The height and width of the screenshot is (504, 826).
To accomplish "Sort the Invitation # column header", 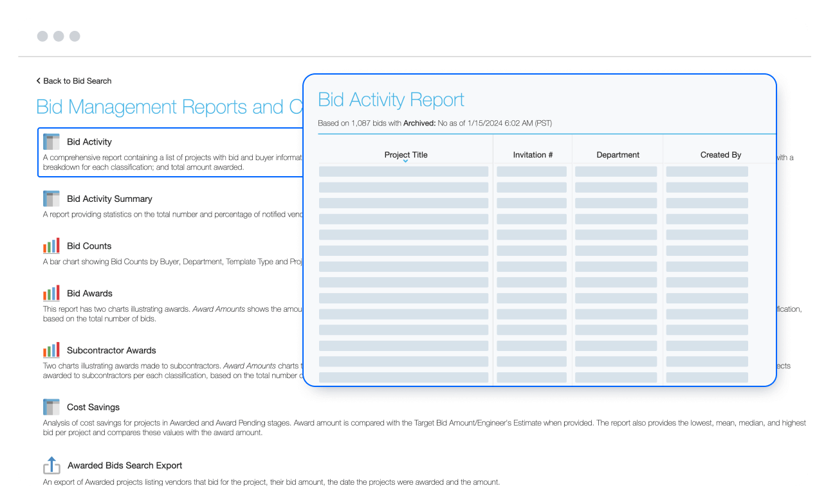I will (533, 154).
